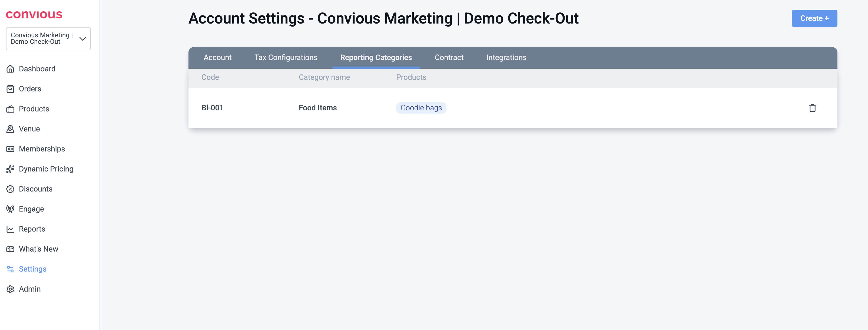Open Memberships card icon
The image size is (868, 330).
coord(11,149)
